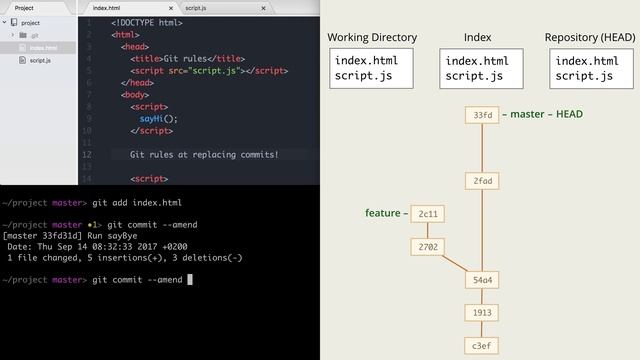Screen dimensions: 640x360
Task: Click the Working Directory heading
Action: (x=372, y=38)
